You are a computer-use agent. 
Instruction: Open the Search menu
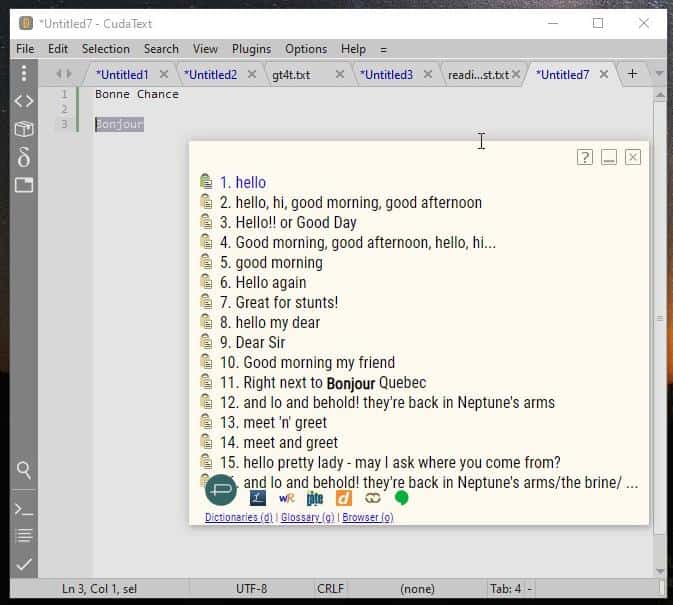(x=161, y=49)
